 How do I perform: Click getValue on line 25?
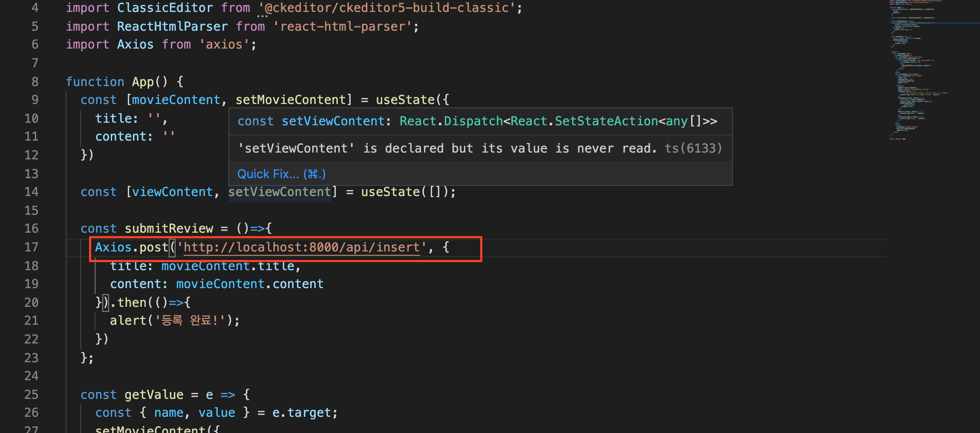tap(154, 395)
